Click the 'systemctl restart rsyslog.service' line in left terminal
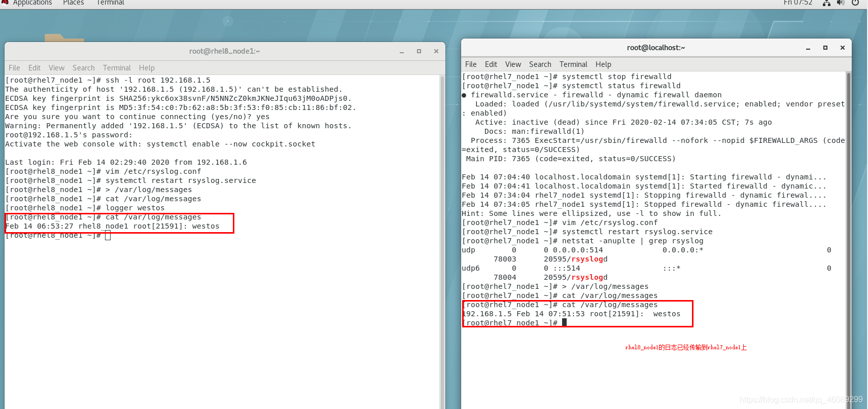Image resolution: width=868 pixels, height=409 pixels. click(x=130, y=180)
